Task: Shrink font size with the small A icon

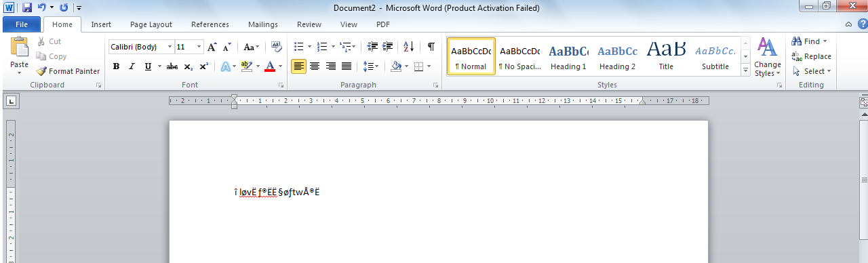Action: [227, 47]
